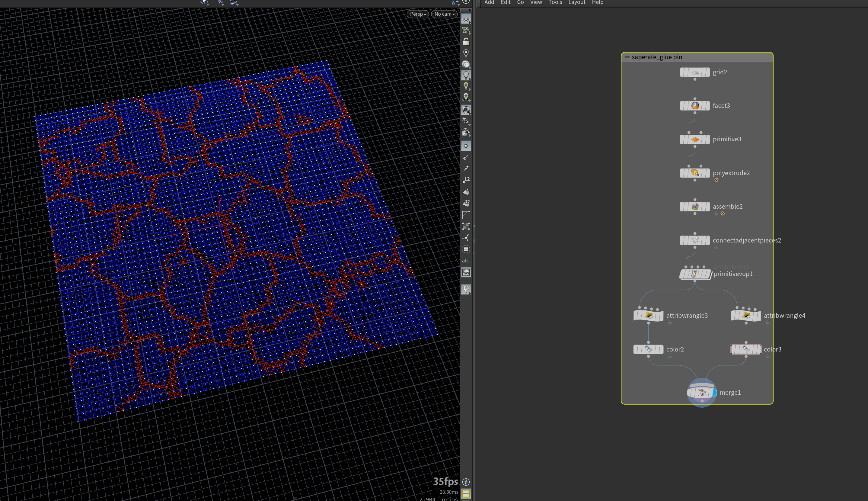Click the abc text display icon
The image size is (868, 501).
tap(466, 261)
